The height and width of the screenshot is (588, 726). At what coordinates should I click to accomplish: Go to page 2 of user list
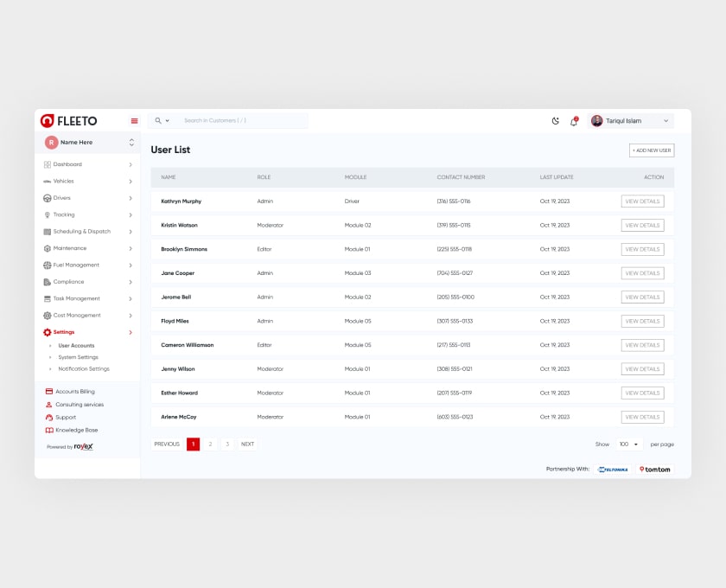click(210, 444)
